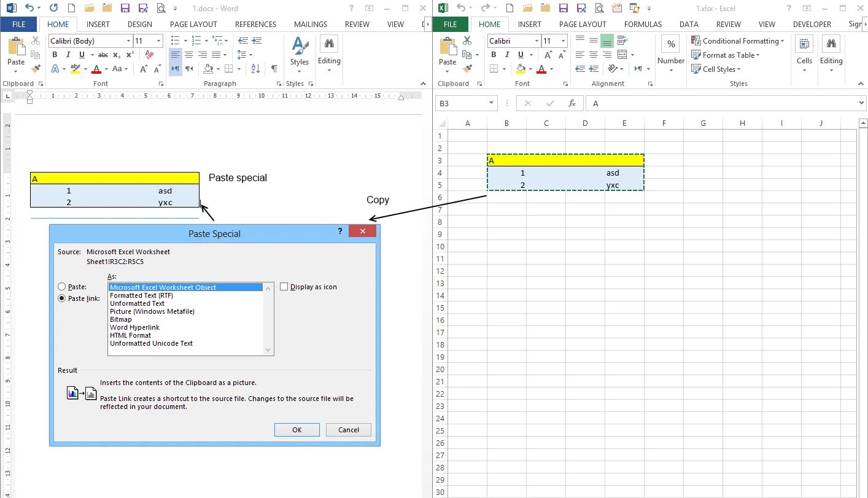Open Conditional Formatting dropdown in Excel
The width and height of the screenshot is (868, 498).
[737, 41]
